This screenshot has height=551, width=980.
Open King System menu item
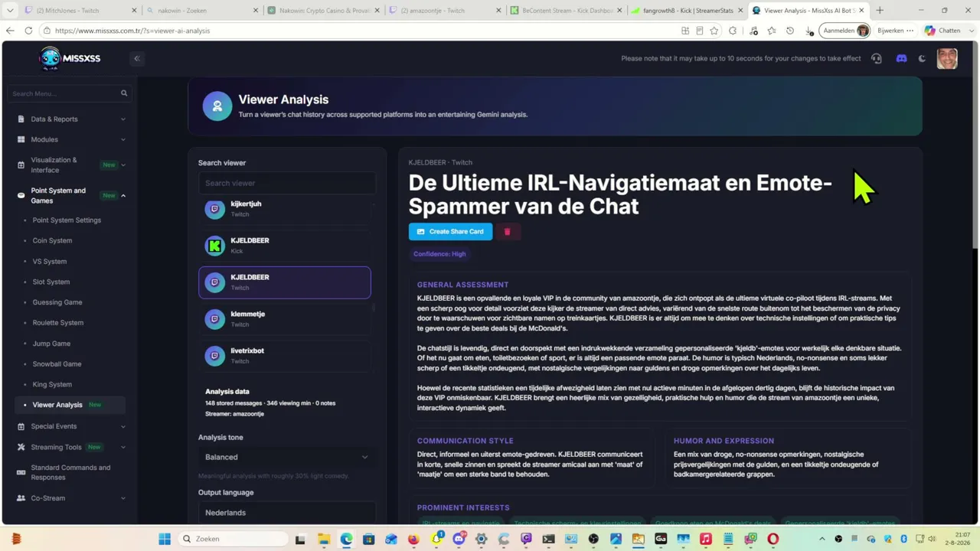[52, 385]
